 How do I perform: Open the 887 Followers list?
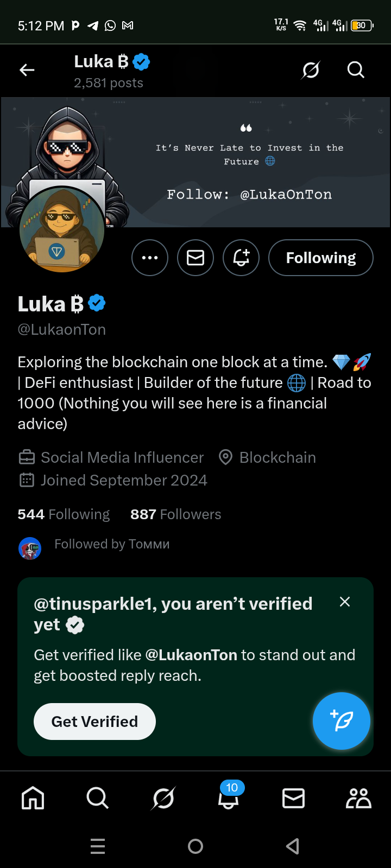click(175, 514)
